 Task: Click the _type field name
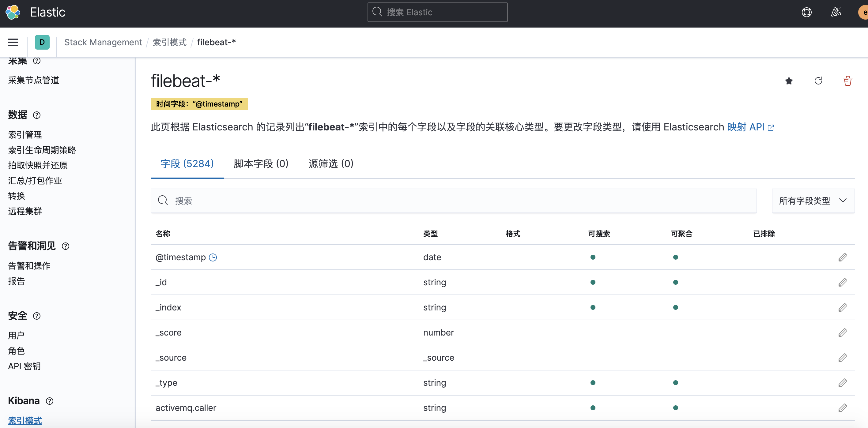(166, 383)
